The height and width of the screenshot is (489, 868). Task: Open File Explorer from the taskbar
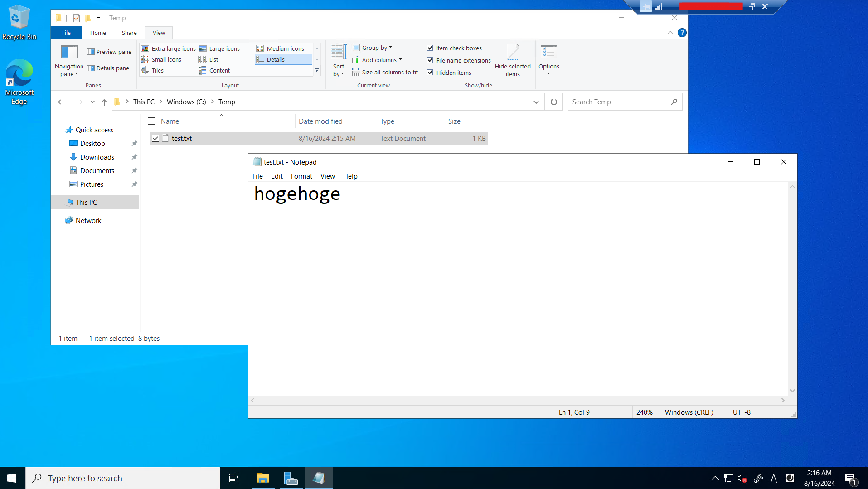(262, 478)
